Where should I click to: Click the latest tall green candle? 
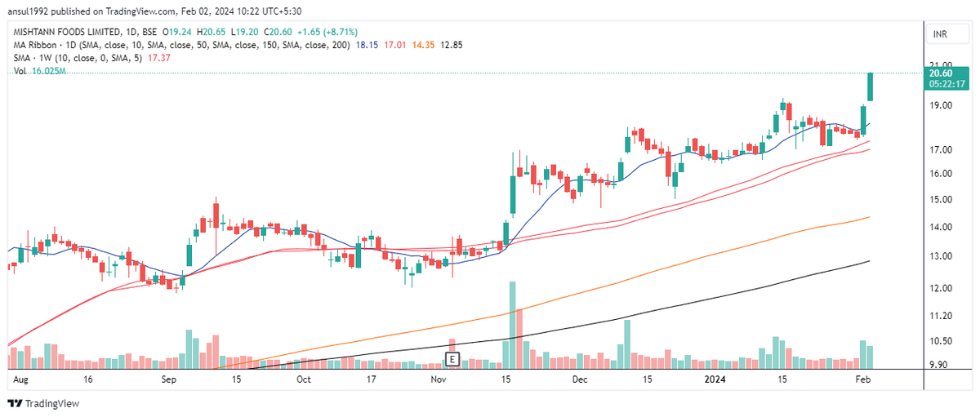[x=871, y=87]
